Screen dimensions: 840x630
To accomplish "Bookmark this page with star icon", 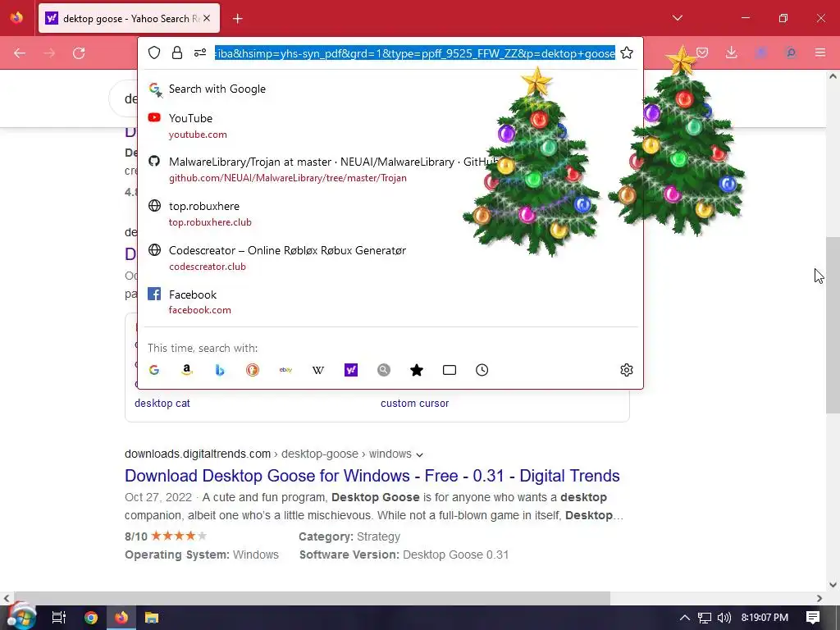I will click(x=627, y=52).
